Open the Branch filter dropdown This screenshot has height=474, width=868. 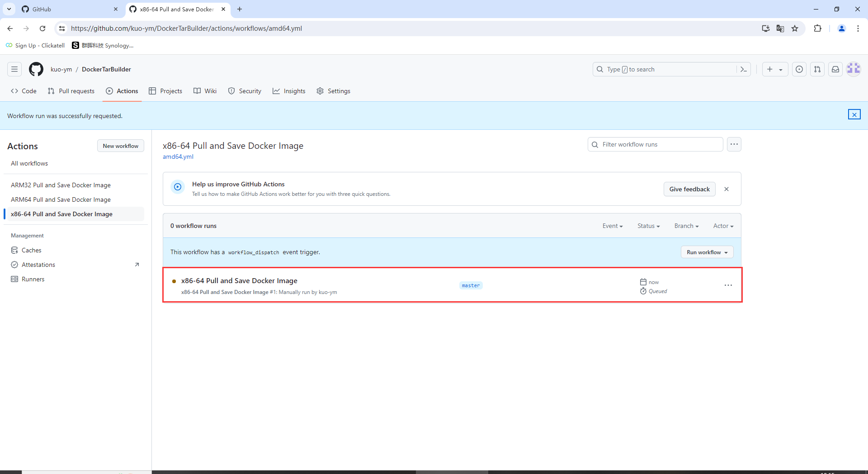(x=686, y=226)
